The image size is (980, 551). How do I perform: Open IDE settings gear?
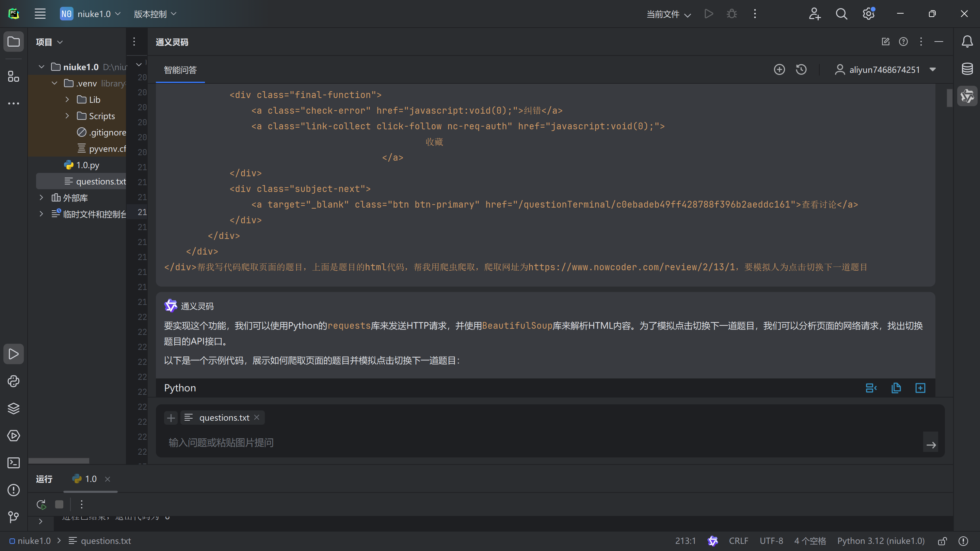click(x=869, y=14)
